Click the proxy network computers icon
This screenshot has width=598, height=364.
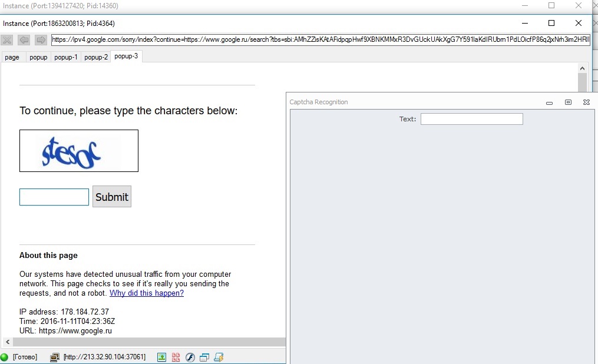55,357
